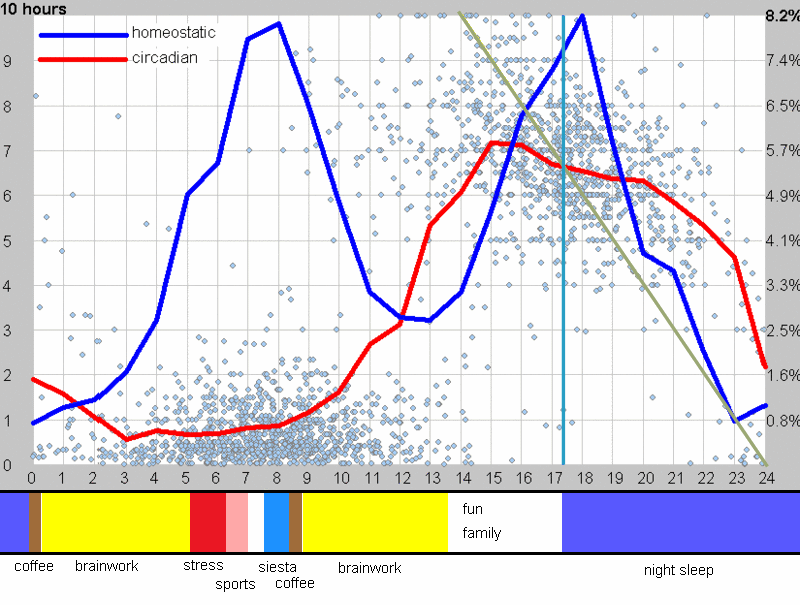800x605 pixels.
Task: Click the "sports" text label
Action: (x=236, y=583)
